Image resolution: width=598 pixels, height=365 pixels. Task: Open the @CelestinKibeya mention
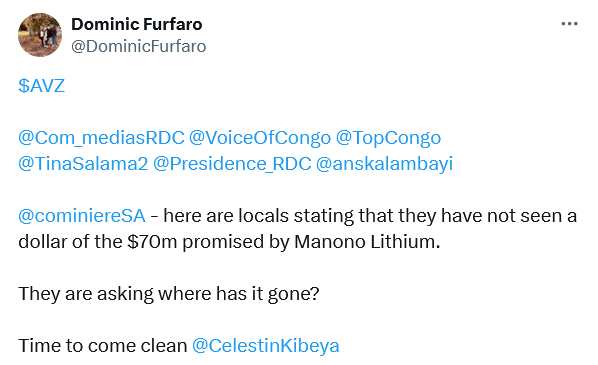pyautogui.click(x=265, y=346)
